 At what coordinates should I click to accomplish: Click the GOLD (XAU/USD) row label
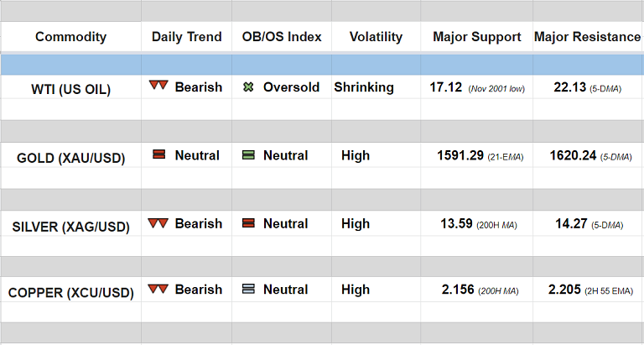(70, 157)
